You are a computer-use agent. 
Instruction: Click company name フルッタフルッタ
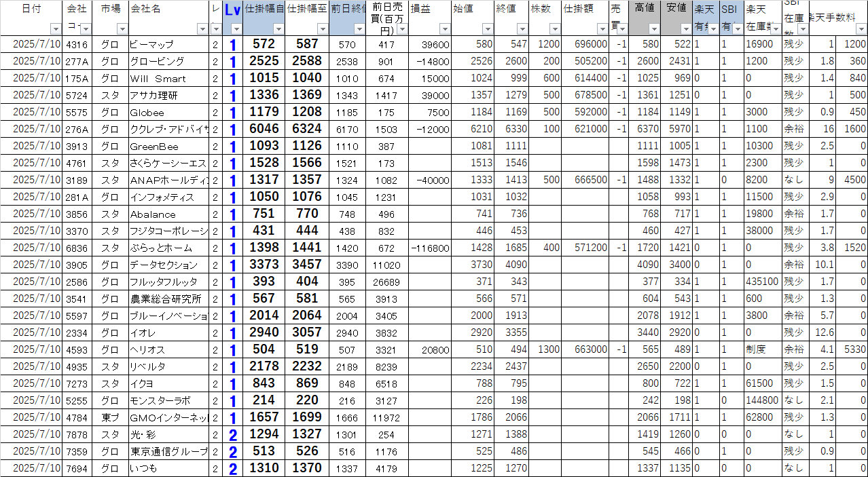click(164, 282)
